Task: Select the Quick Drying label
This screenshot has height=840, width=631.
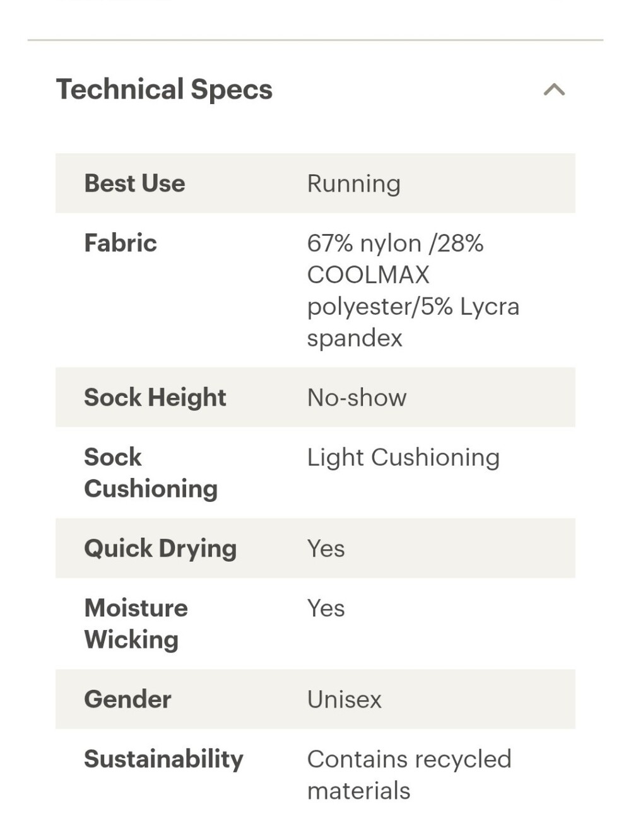Action: (160, 549)
